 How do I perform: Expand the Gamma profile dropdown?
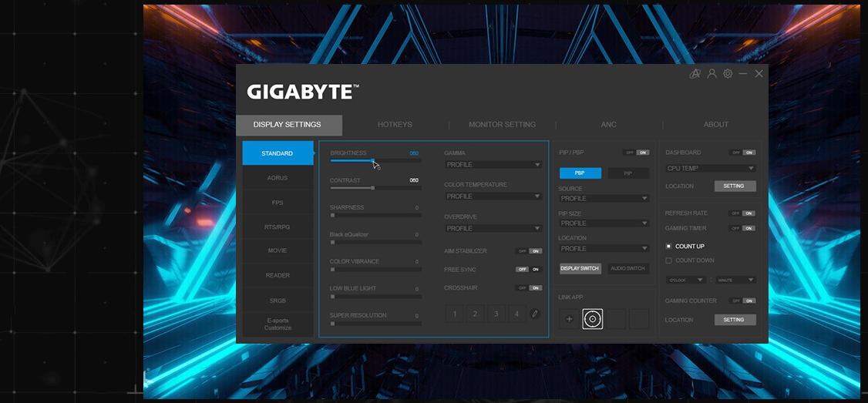(493, 165)
